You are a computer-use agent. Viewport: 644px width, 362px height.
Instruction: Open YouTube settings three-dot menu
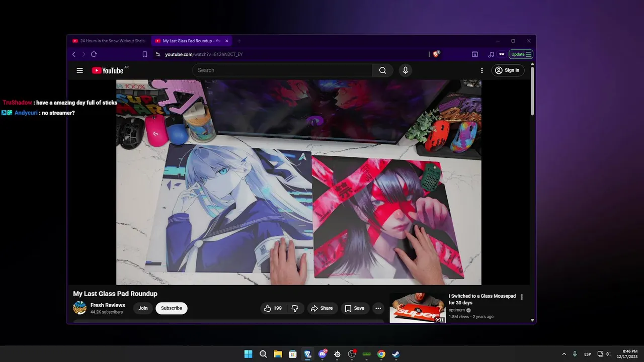coord(481,70)
